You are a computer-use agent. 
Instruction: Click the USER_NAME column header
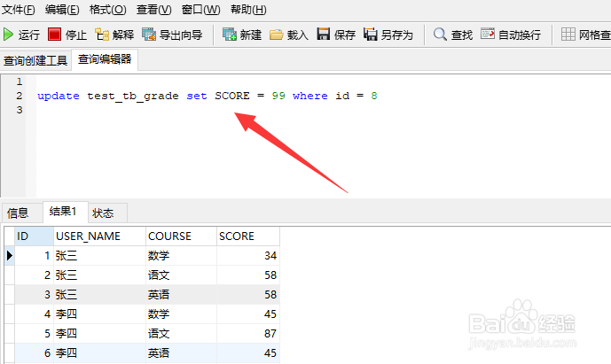click(99, 236)
